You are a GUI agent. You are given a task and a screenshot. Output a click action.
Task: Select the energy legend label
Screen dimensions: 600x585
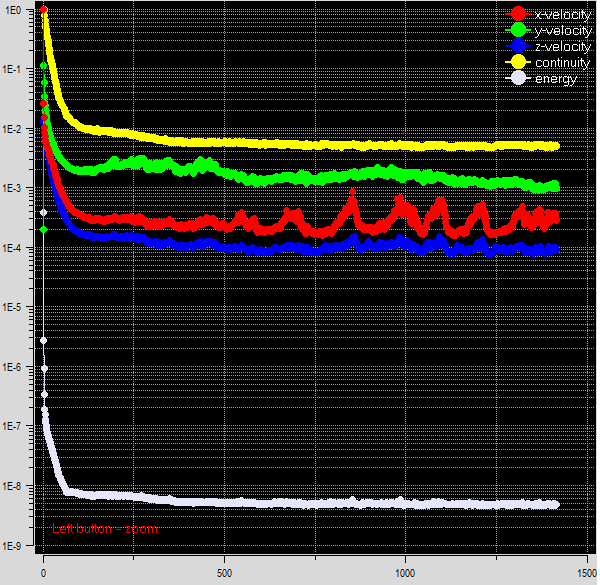556,78
